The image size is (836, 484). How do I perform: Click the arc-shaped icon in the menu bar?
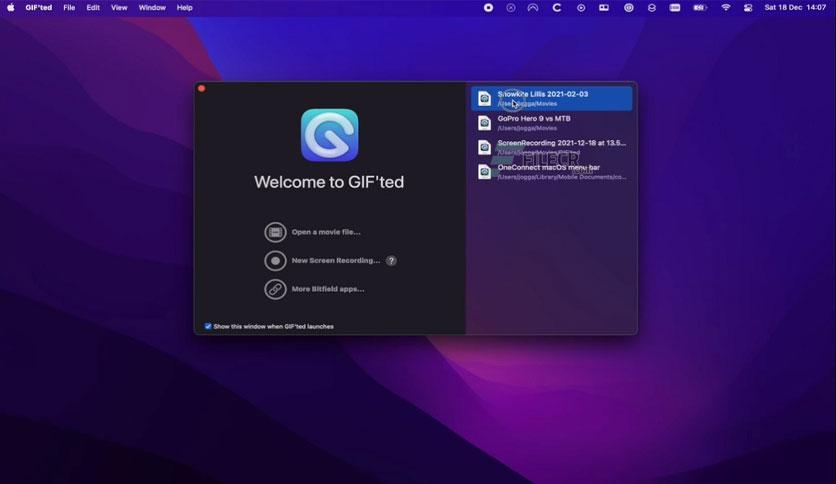533,7
